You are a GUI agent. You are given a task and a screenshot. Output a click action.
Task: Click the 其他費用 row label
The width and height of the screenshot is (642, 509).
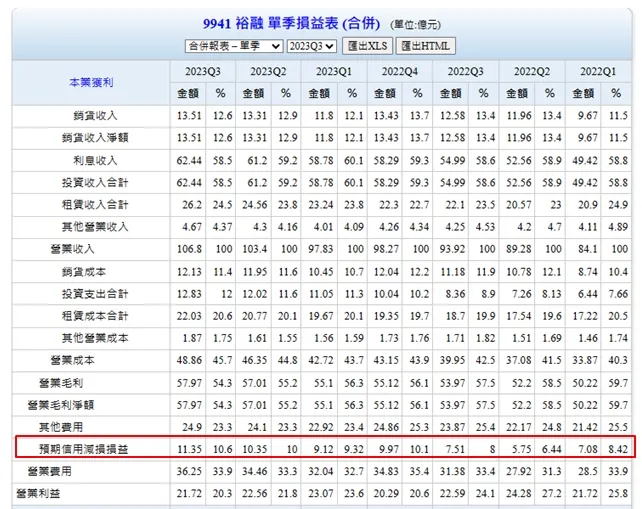click(x=61, y=428)
